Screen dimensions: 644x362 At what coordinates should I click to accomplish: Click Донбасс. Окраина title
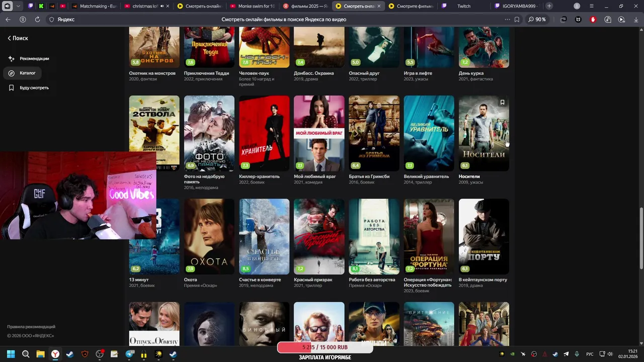(x=314, y=73)
